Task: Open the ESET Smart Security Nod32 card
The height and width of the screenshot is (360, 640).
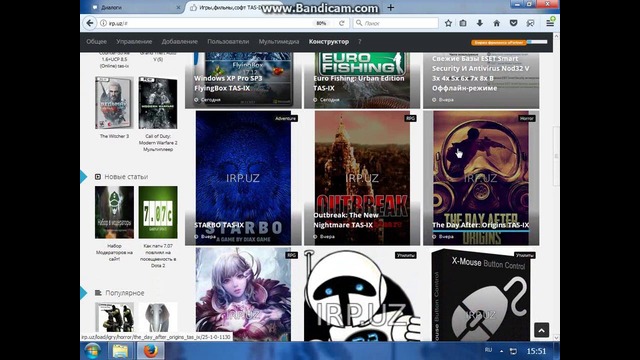Action: [x=481, y=80]
